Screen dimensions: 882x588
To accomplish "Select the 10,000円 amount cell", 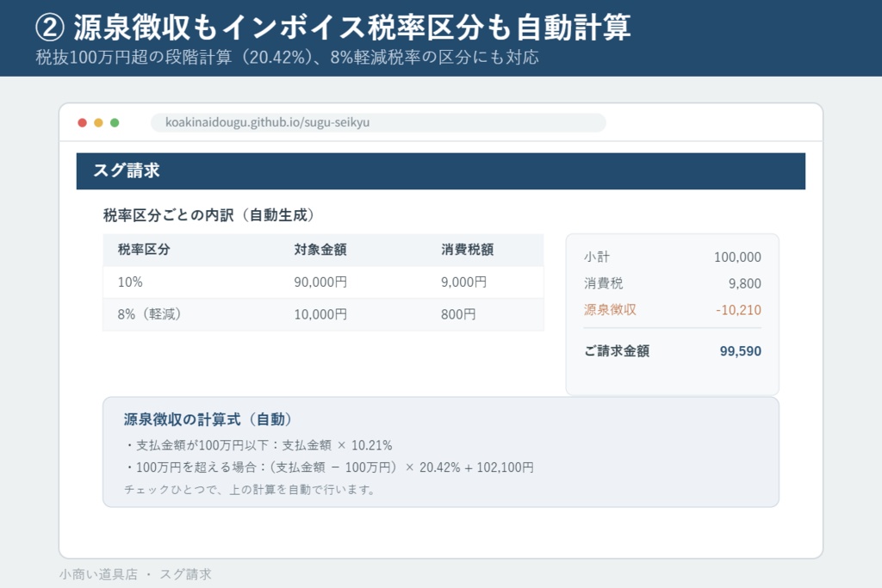I will [320, 314].
